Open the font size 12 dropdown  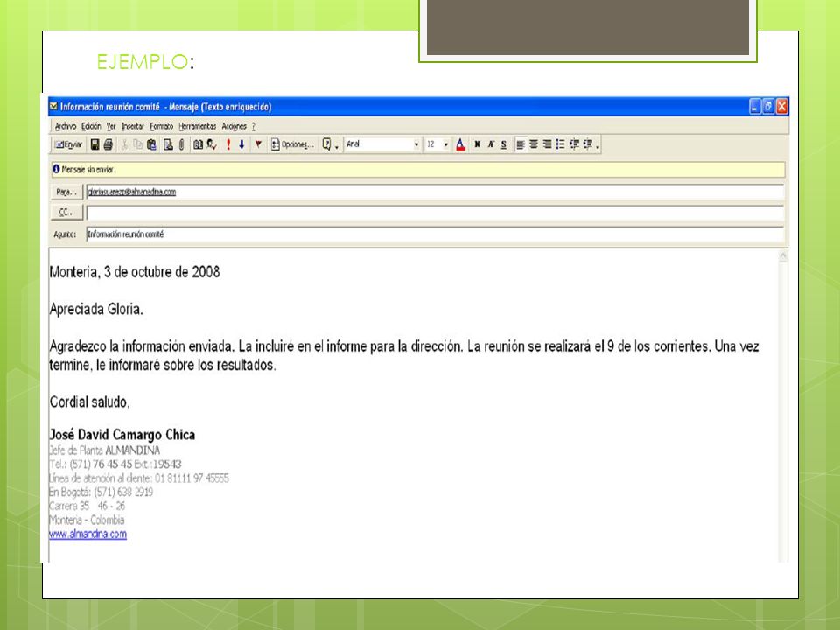point(445,144)
